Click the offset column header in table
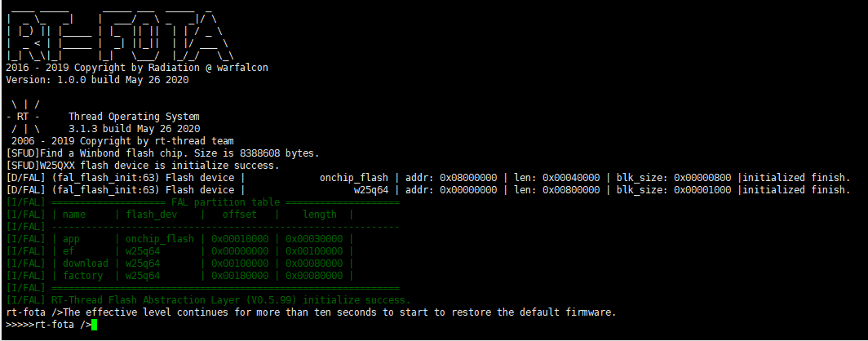868x341 pixels. pos(240,215)
